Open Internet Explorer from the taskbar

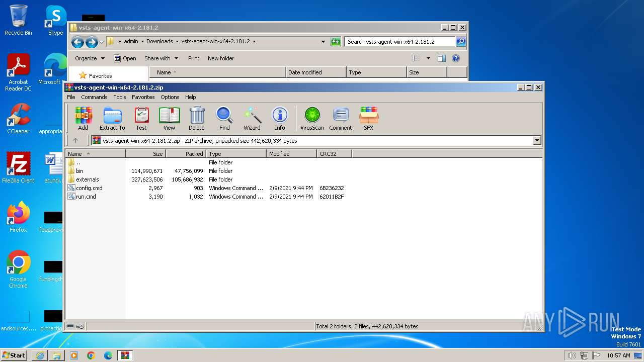point(40,355)
